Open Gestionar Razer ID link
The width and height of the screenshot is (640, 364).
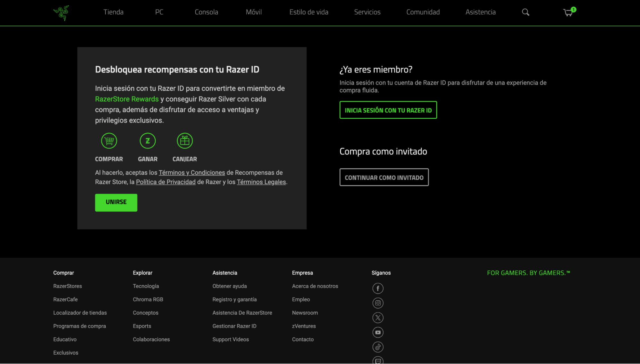tap(234, 326)
